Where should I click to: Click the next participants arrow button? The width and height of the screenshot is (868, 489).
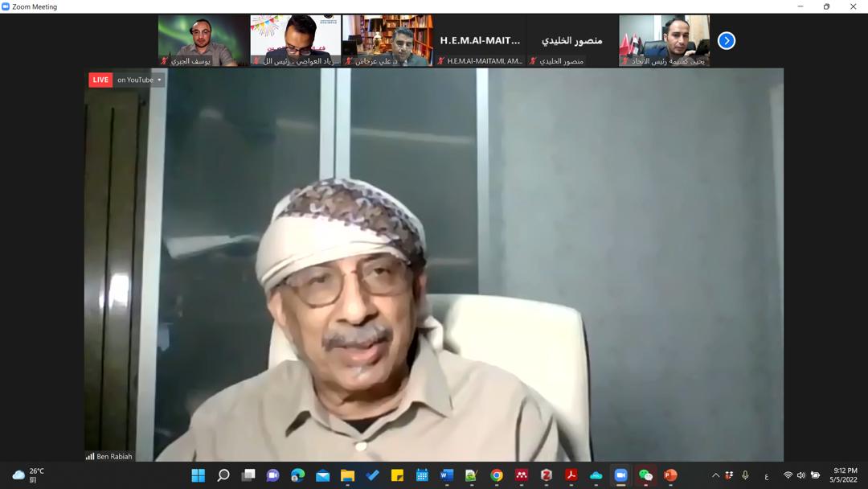pos(726,40)
